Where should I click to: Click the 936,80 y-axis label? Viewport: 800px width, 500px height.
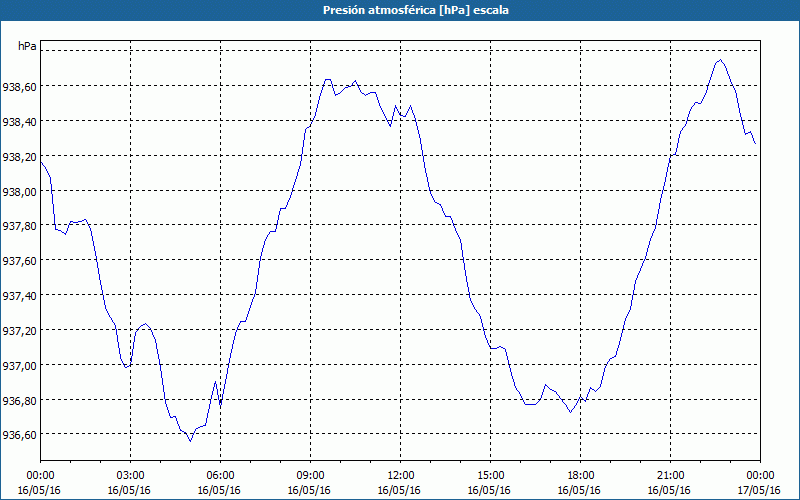(x=19, y=401)
